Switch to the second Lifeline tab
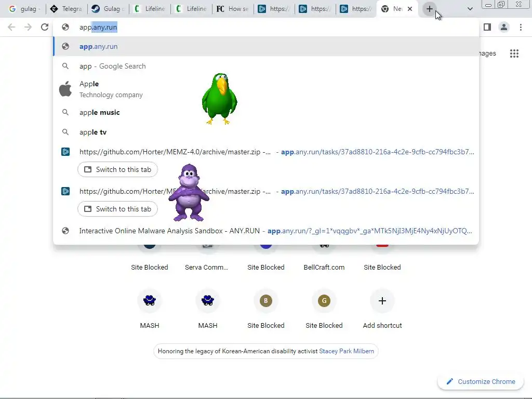Viewport: 532px width, 399px height. point(191,9)
